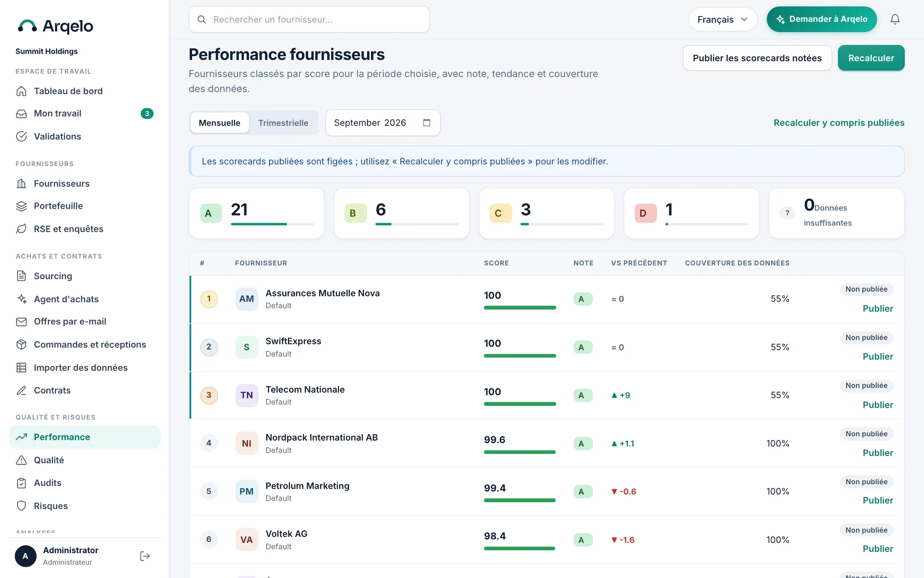Click Recalculer y compris publiées link

[x=839, y=123]
